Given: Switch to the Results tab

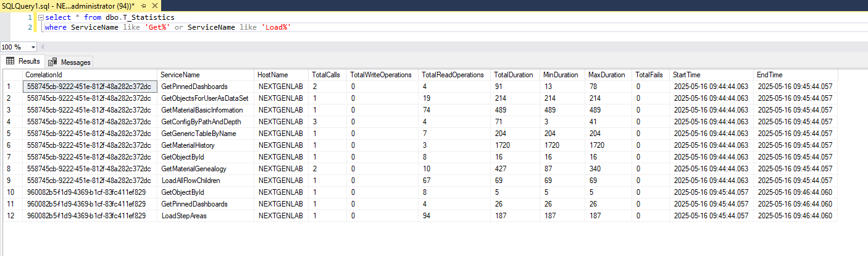Looking at the screenshot, I should point(23,61).
